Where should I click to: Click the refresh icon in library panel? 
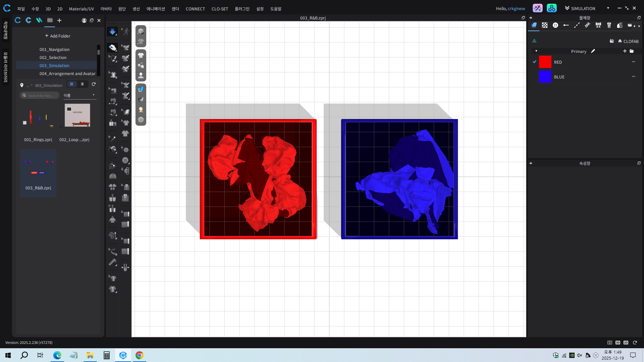[94, 84]
